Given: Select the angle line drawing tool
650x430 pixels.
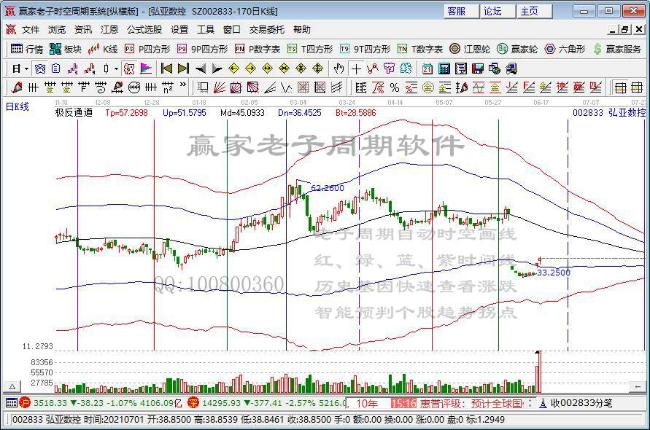Looking at the screenshot, I should [x=269, y=87].
